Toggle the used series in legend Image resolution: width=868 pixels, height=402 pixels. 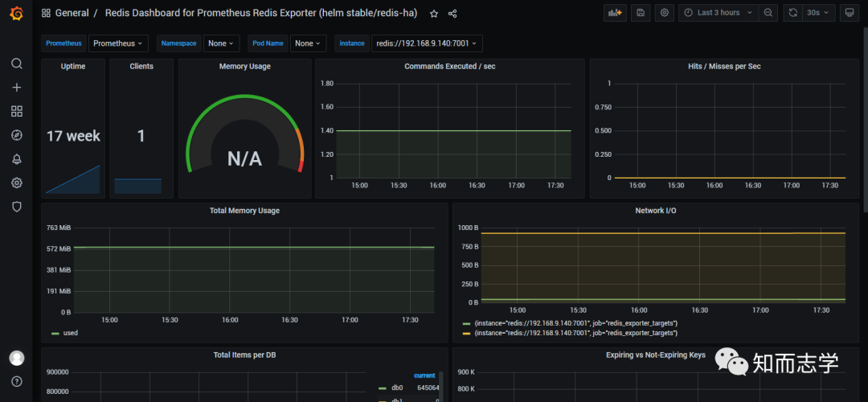tap(71, 333)
